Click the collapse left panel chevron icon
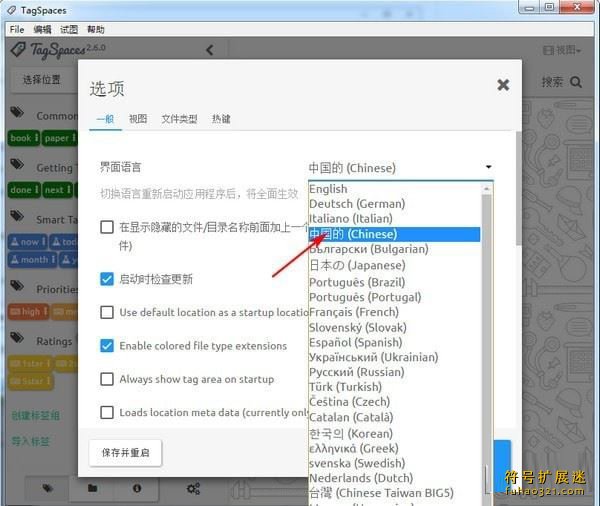The image size is (600, 506). 210,50
